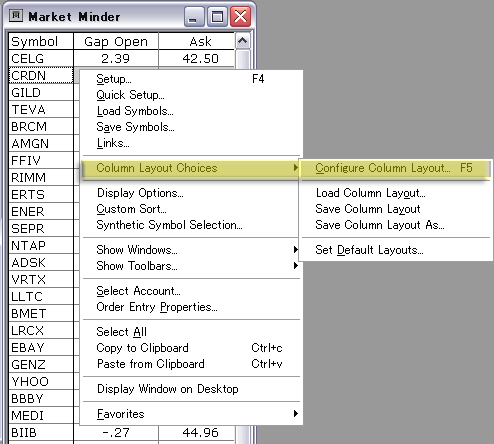Click the Ask column header
Viewport: 494px width, 444px height.
(197, 41)
